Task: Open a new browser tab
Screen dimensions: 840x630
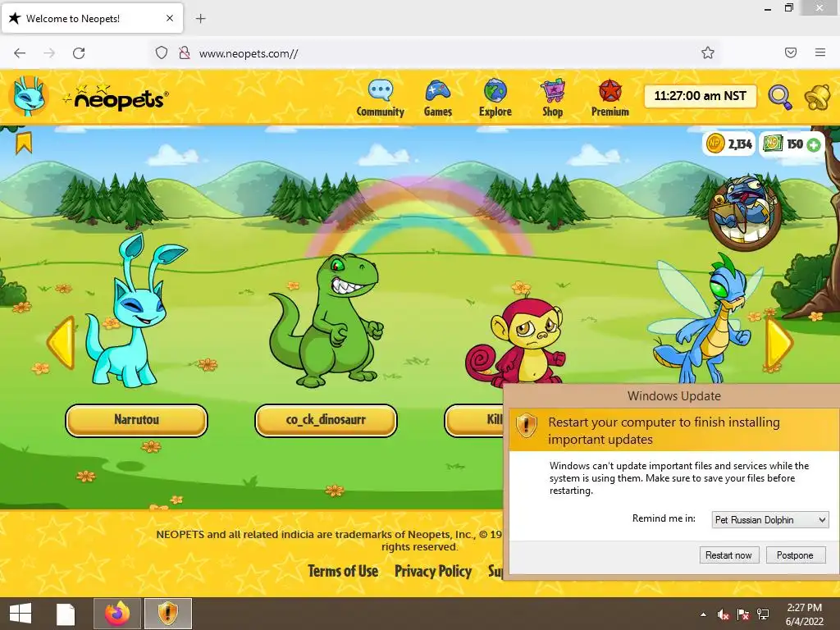Action: coord(200,19)
